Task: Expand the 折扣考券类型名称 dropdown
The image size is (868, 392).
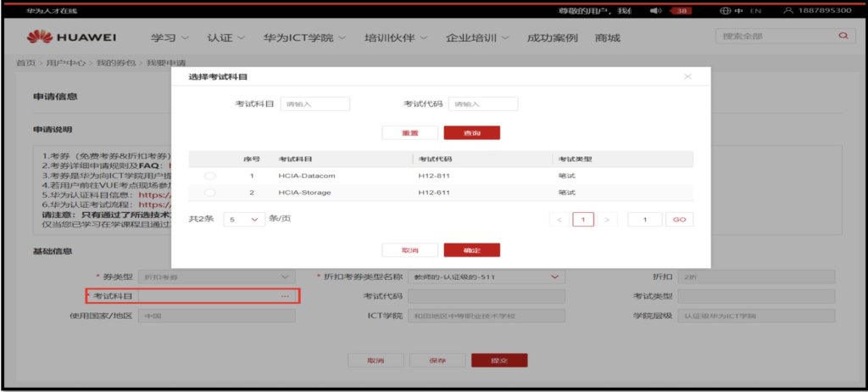Action: point(555,277)
